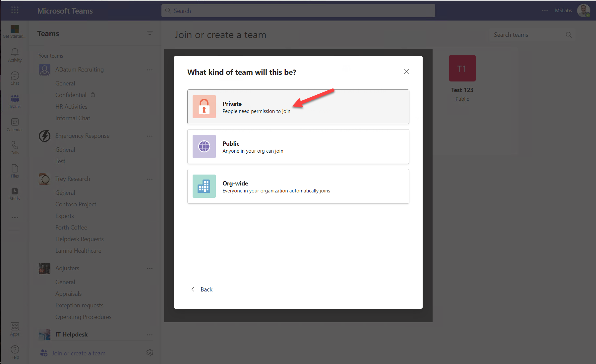
Task: Click the Private lock icon
Action: 204,107
